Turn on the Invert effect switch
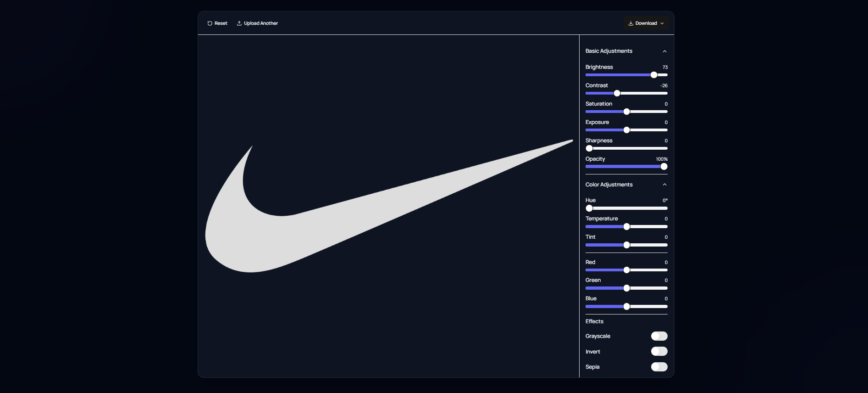 [x=659, y=351]
